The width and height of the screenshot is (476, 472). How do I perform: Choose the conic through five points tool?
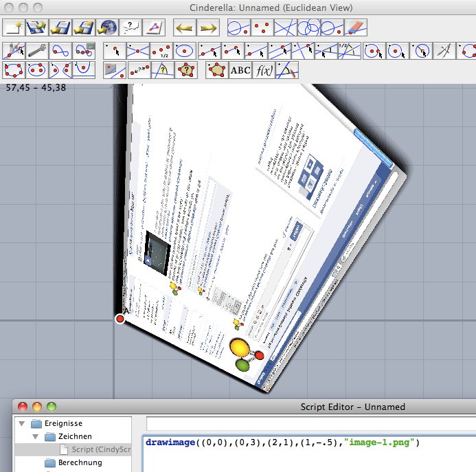click(x=14, y=70)
